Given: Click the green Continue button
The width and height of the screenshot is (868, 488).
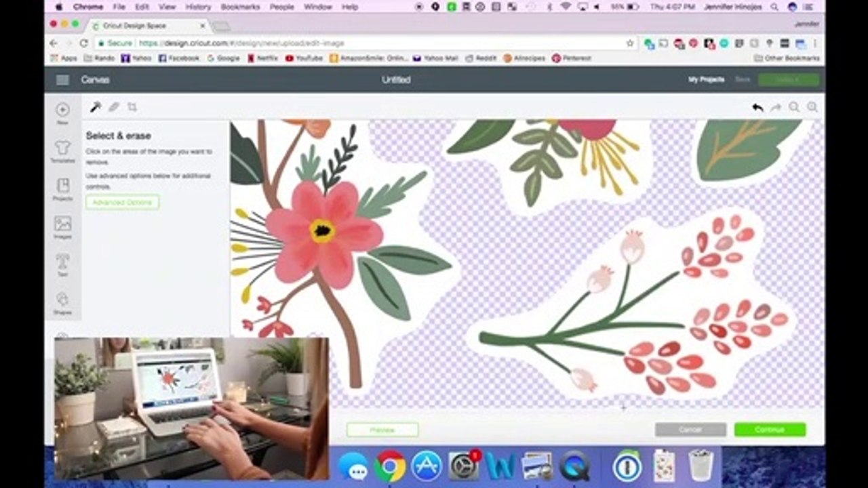Looking at the screenshot, I should point(770,430).
